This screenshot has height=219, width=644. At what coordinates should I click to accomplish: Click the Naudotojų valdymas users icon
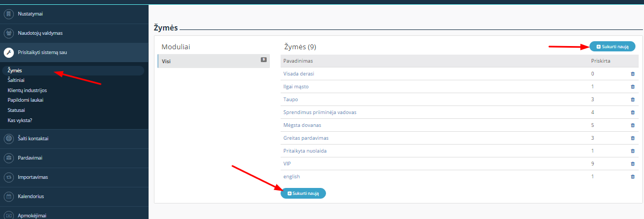pos(9,33)
